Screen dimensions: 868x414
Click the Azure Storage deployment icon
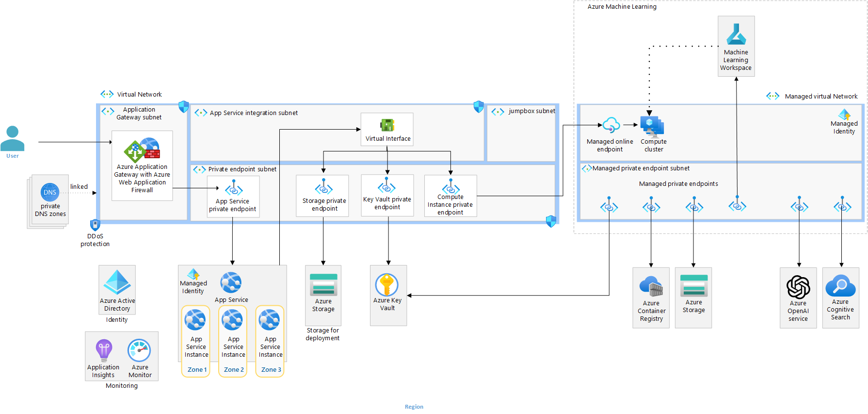(x=323, y=285)
